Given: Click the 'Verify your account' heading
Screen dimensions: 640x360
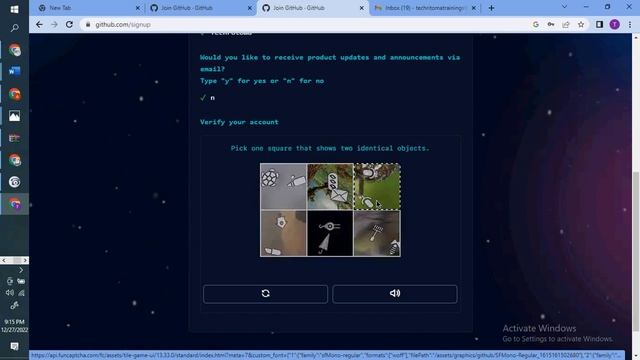Looking at the screenshot, I should coord(239,122).
